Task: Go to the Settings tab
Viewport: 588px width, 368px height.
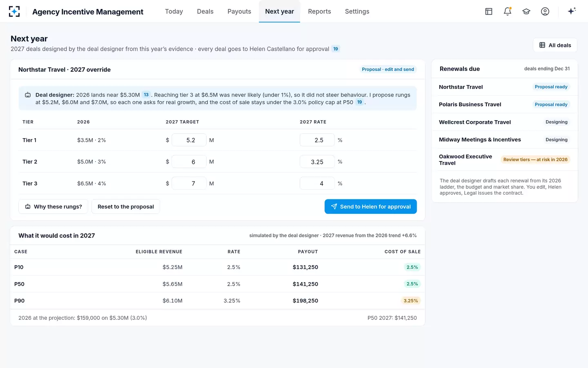Action: pos(357,11)
